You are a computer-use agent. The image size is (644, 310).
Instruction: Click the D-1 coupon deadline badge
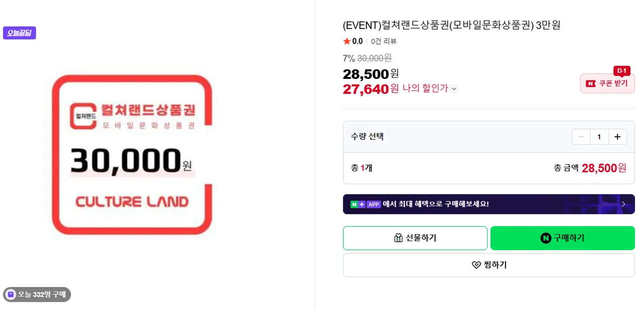[x=621, y=70]
